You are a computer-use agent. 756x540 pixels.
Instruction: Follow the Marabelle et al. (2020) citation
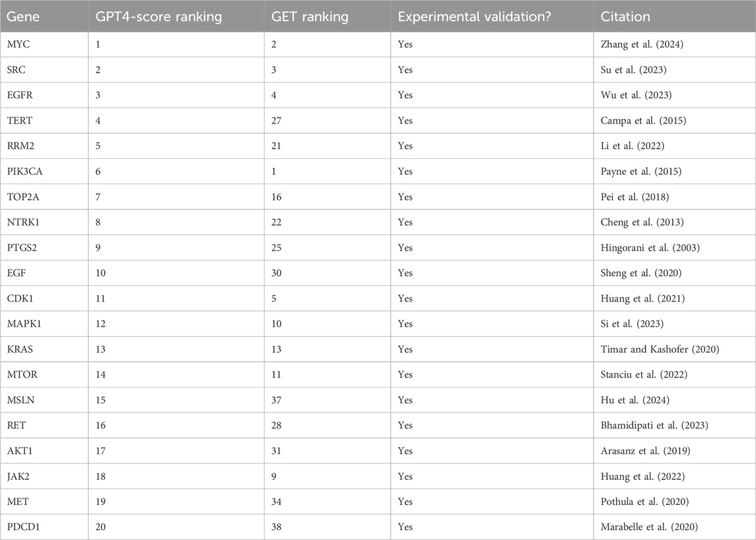point(646,527)
